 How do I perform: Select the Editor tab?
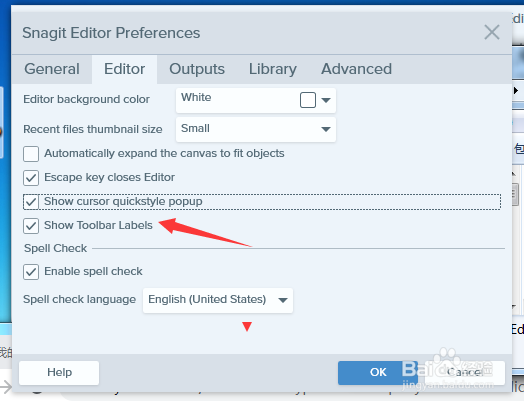(x=124, y=69)
